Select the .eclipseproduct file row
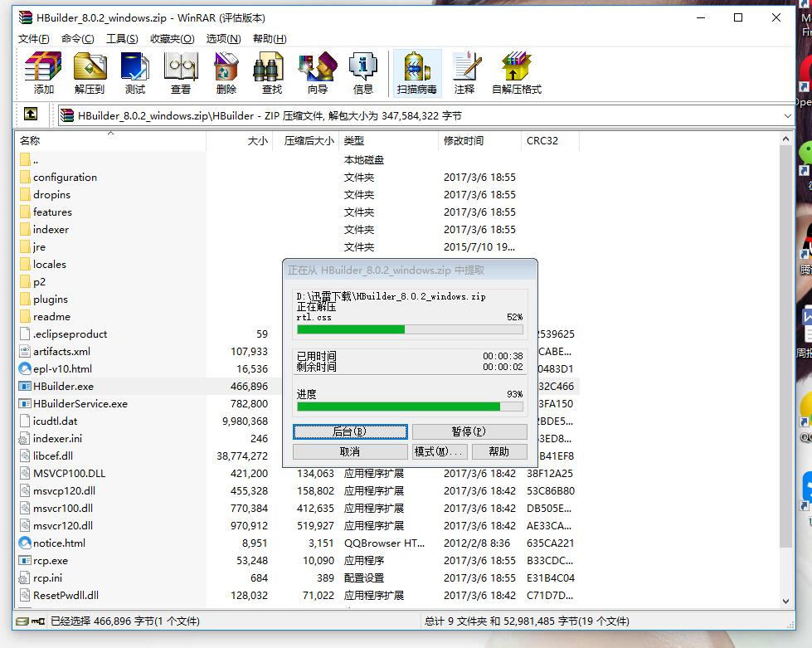This screenshot has height=648, width=812. click(x=297, y=334)
